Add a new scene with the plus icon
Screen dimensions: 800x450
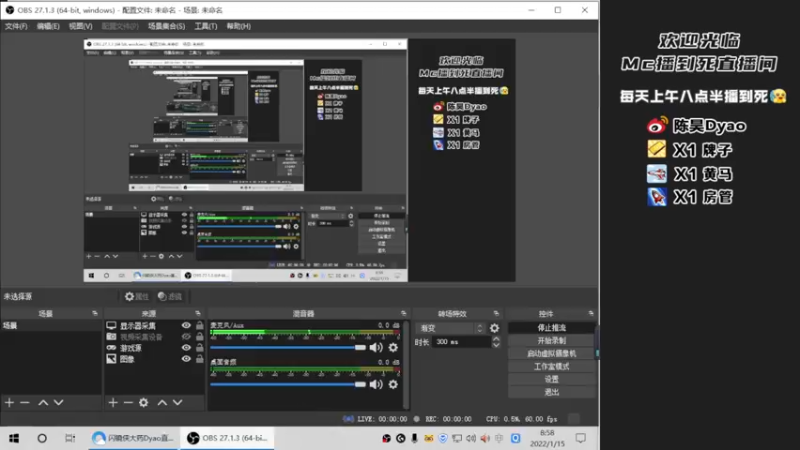click(9, 403)
